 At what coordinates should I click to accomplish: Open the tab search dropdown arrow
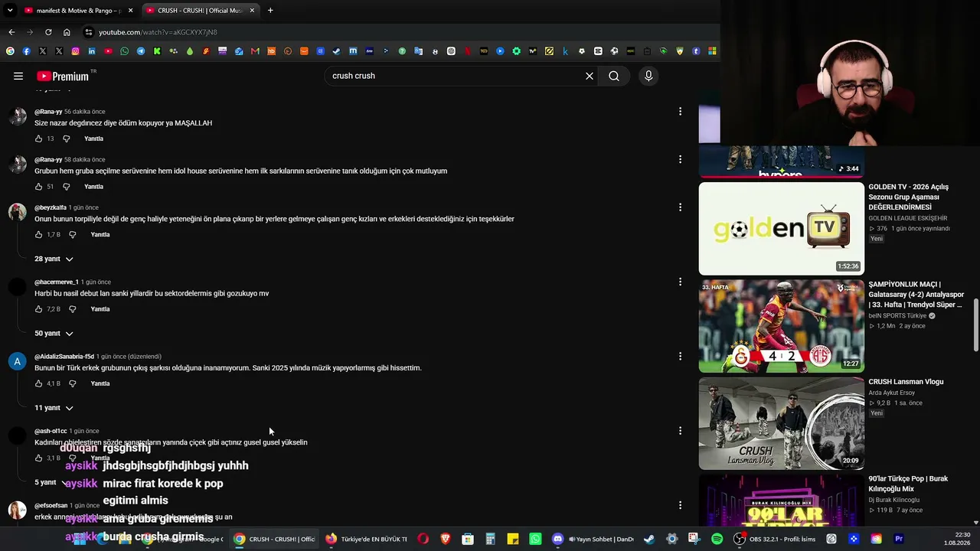point(10,11)
